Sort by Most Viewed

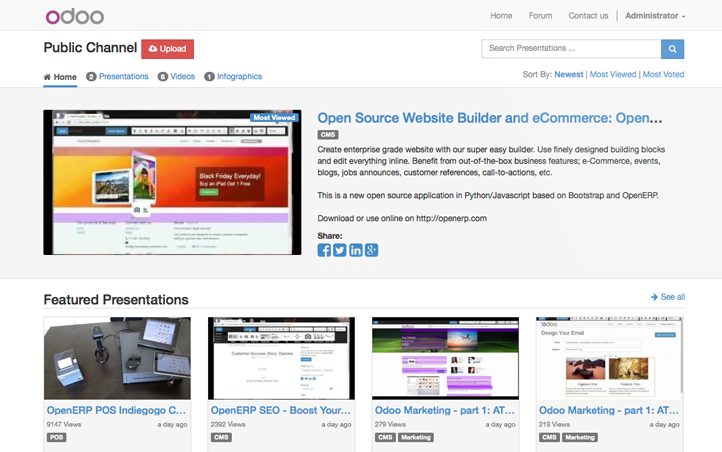[x=613, y=75]
